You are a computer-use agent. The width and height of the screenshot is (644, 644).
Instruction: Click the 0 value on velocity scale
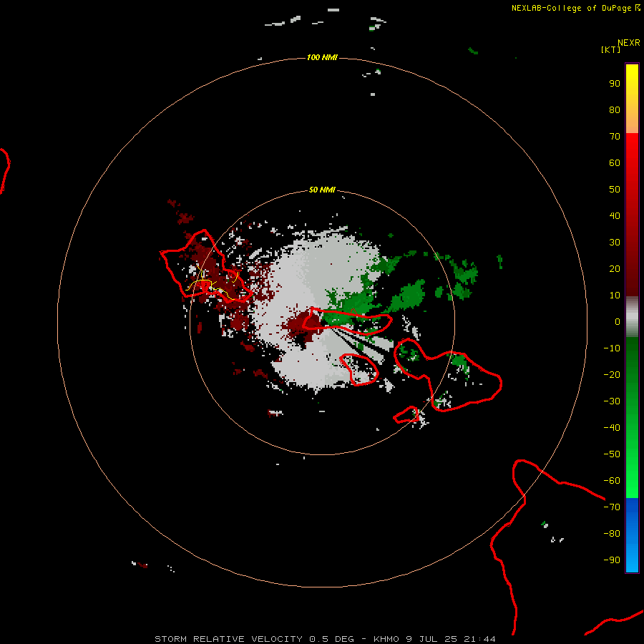[618, 322]
